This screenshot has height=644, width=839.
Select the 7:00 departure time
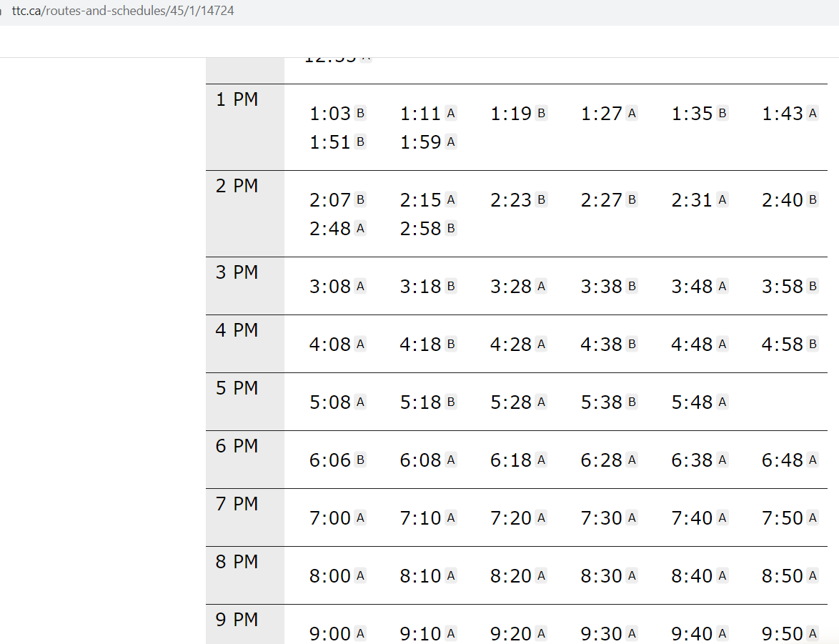click(x=330, y=518)
